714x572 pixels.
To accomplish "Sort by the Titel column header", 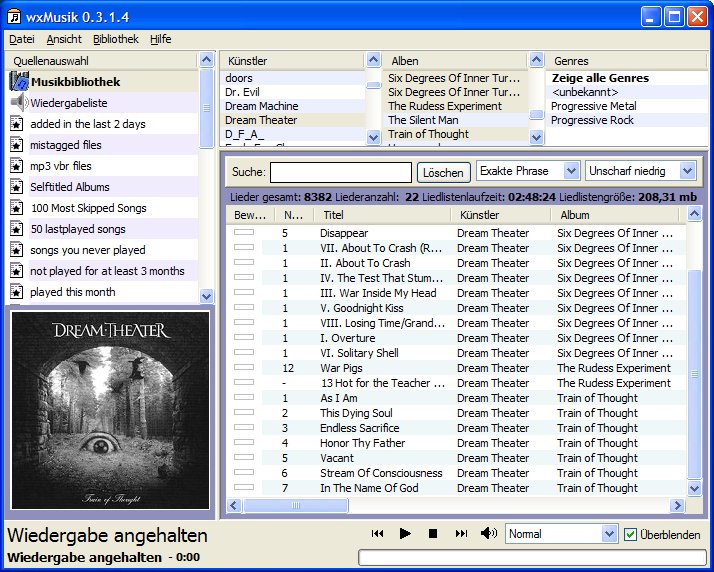I will click(x=382, y=215).
